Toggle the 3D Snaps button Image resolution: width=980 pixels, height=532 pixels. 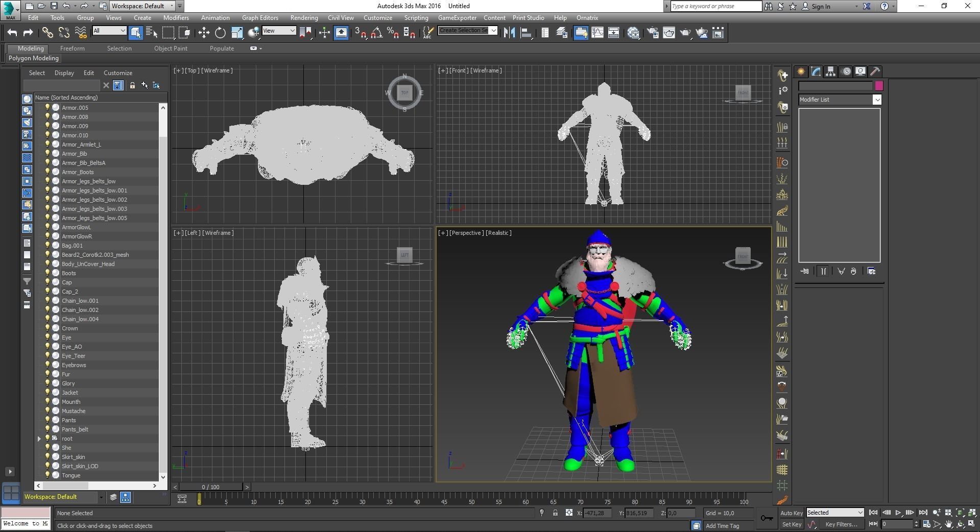(361, 33)
